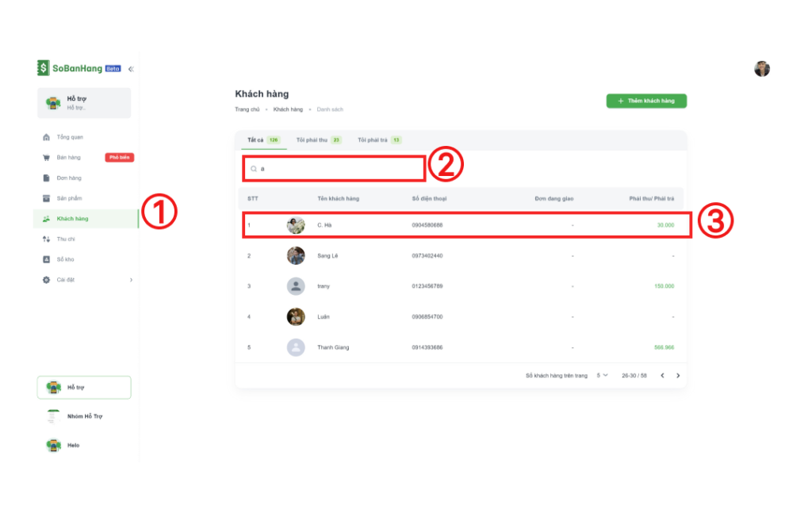The height and width of the screenshot is (513, 812).
Task: Click the Thêm khách hàng button
Action: tap(646, 101)
